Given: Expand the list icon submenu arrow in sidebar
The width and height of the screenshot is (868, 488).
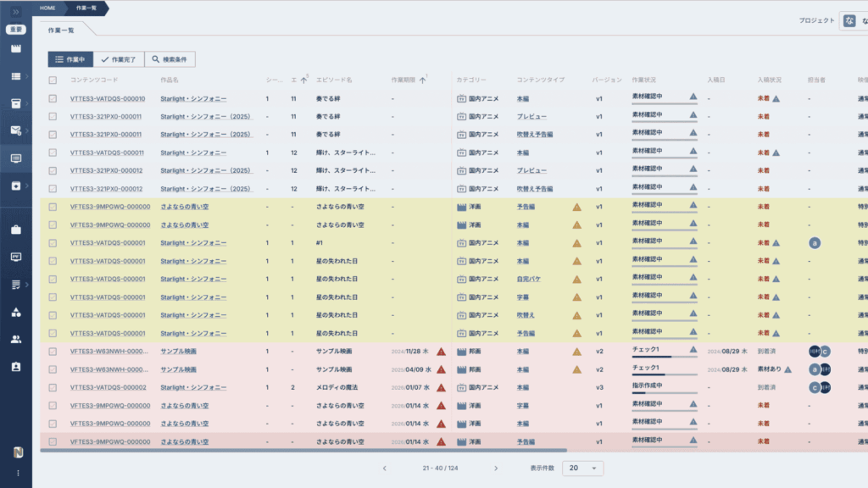Looking at the screenshot, I should (x=26, y=76).
